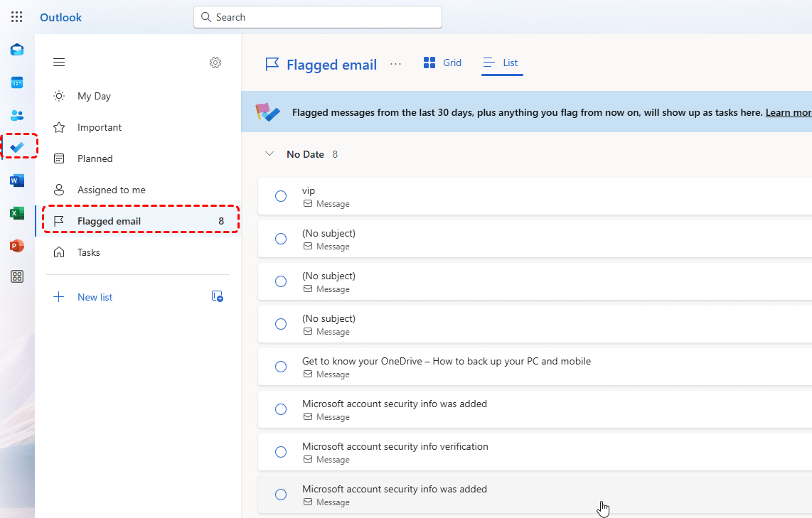Image resolution: width=812 pixels, height=518 pixels.
Task: Click the plus icon for New list
Action: pos(59,297)
